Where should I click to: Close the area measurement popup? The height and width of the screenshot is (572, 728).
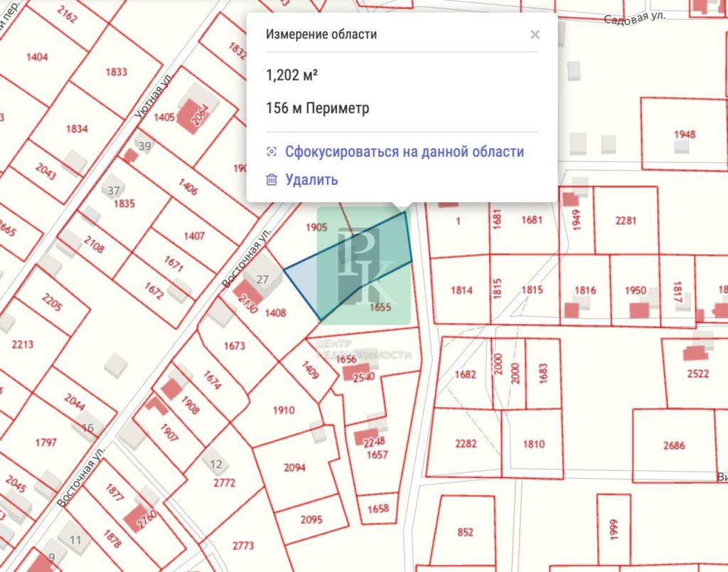(535, 34)
